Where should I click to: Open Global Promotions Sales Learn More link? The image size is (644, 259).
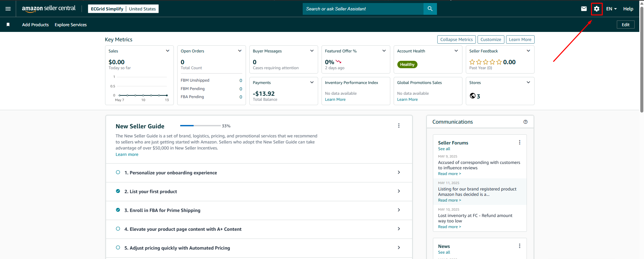[x=407, y=99]
